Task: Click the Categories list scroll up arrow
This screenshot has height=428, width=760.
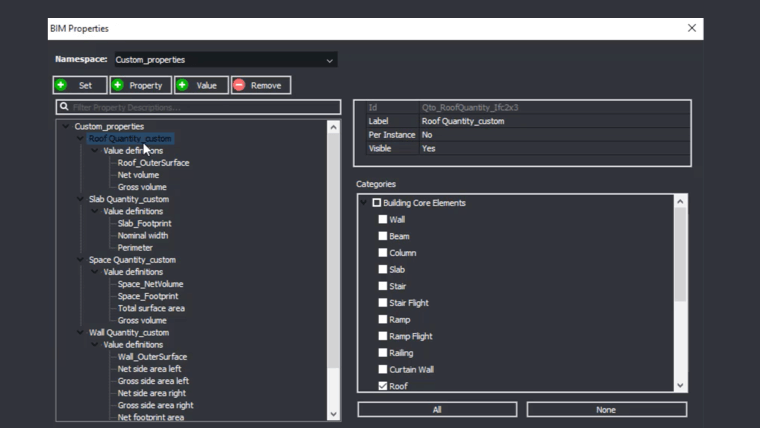Action: point(681,201)
